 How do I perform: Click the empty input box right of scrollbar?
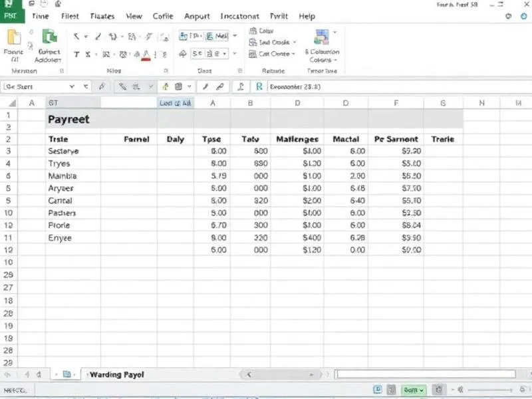click(x=426, y=374)
